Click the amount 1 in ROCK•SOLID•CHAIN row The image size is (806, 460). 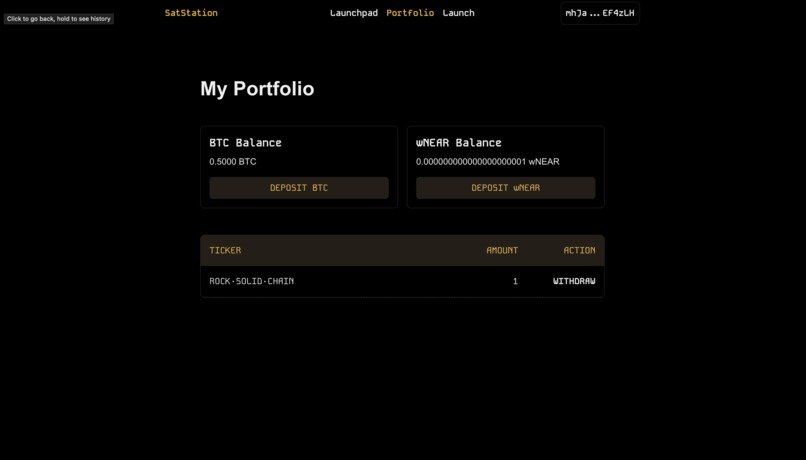pos(515,281)
